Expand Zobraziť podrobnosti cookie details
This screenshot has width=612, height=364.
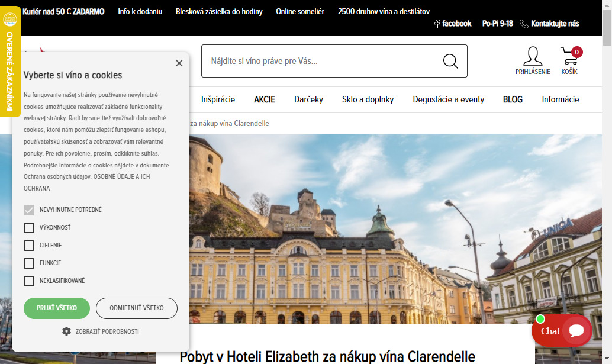point(107,331)
